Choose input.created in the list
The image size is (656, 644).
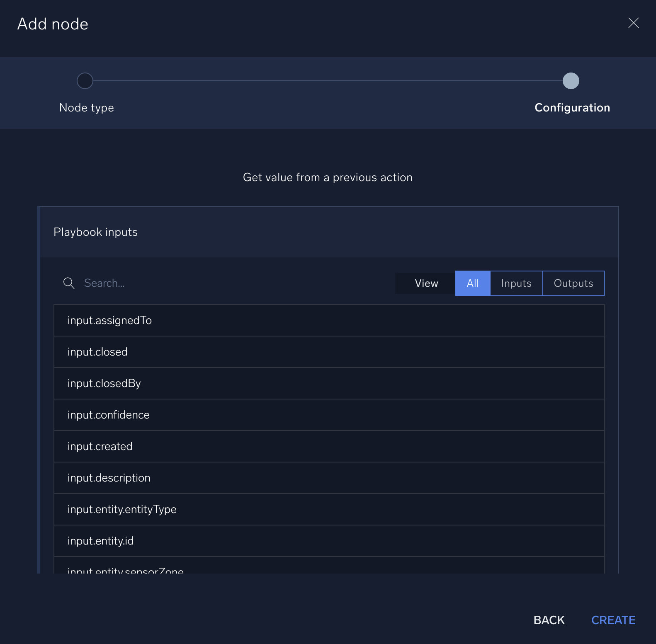[329, 446]
